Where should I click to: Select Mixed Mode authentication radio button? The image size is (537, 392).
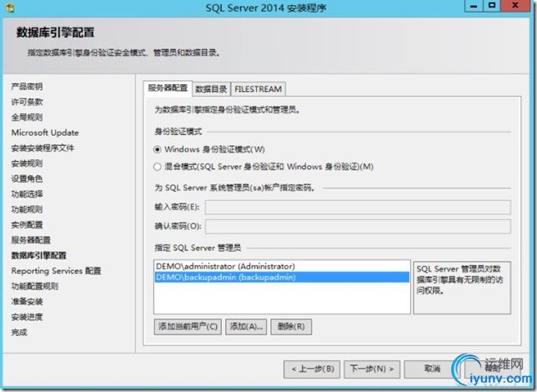(158, 167)
